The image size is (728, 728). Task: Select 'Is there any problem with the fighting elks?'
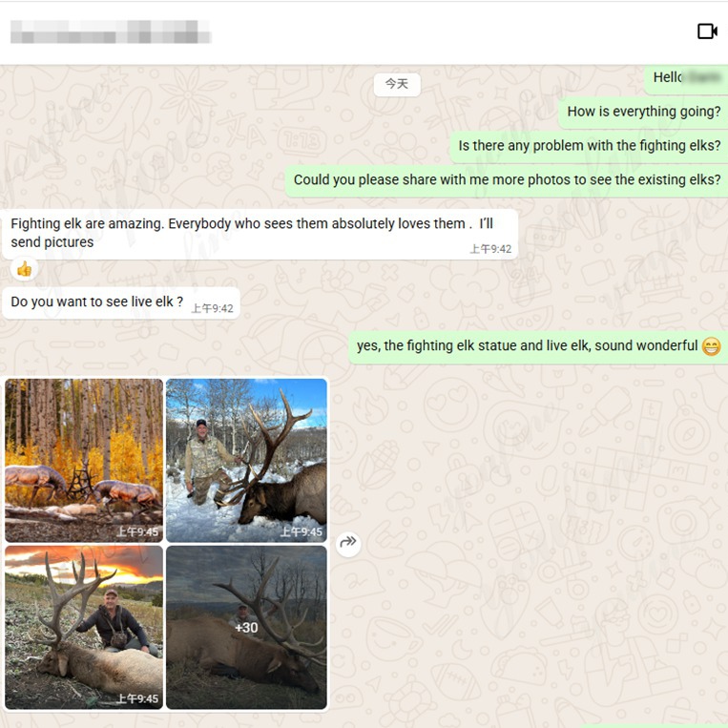[590, 146]
